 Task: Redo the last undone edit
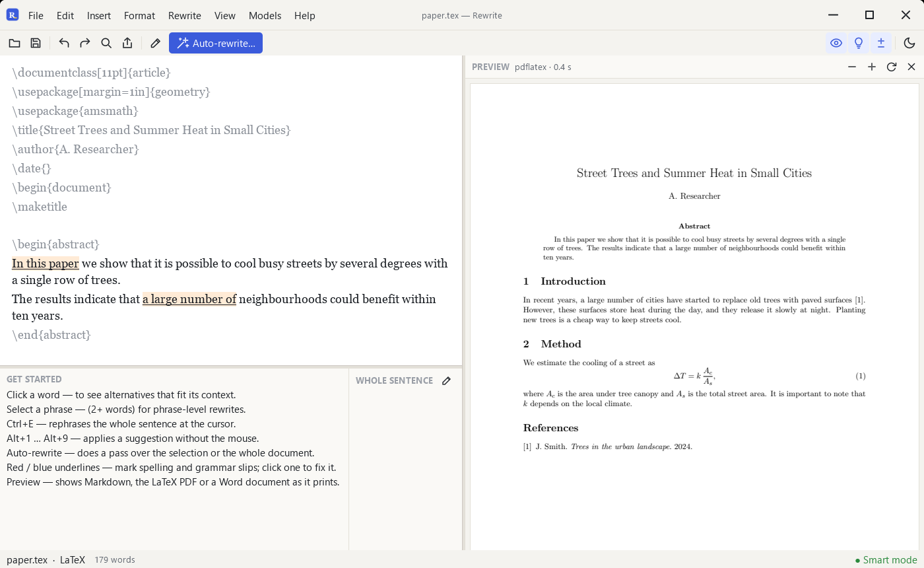click(x=85, y=43)
